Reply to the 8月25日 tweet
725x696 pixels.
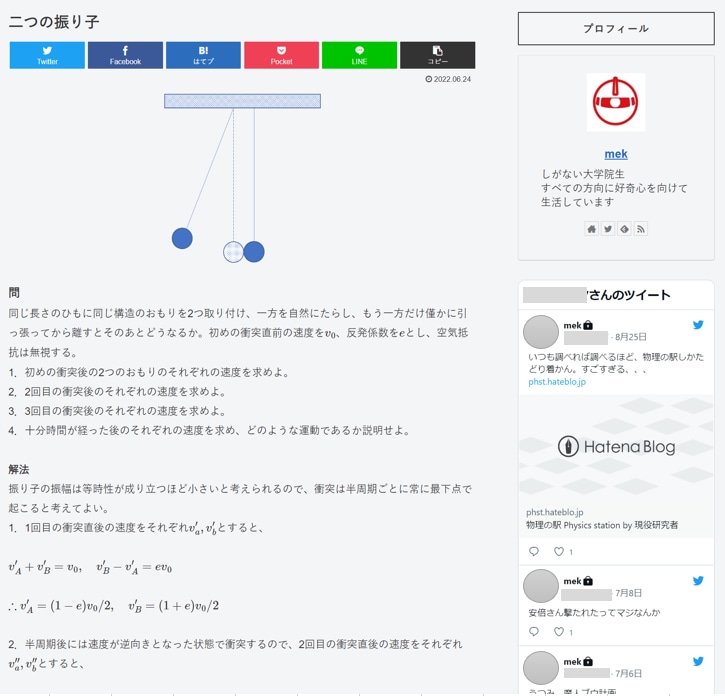point(534,551)
